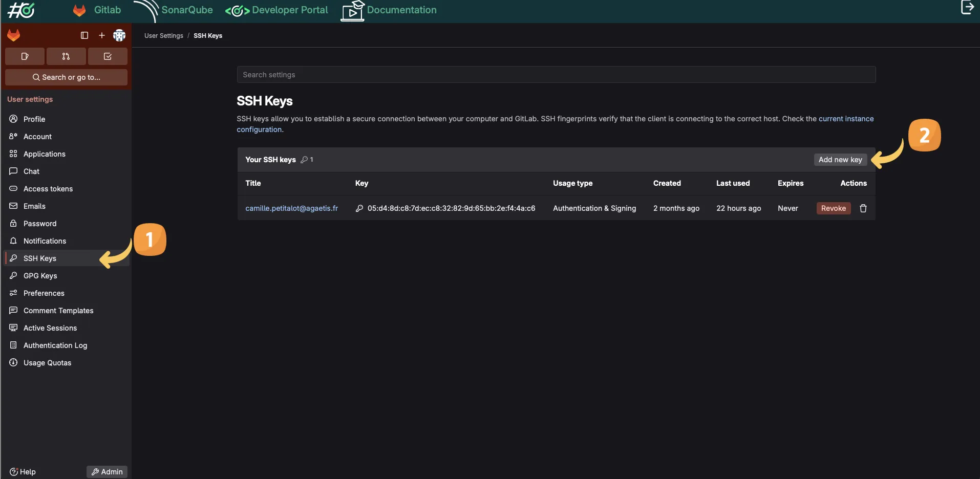Image resolution: width=980 pixels, height=479 pixels.
Task: Open the user avatar menu
Action: (x=119, y=35)
